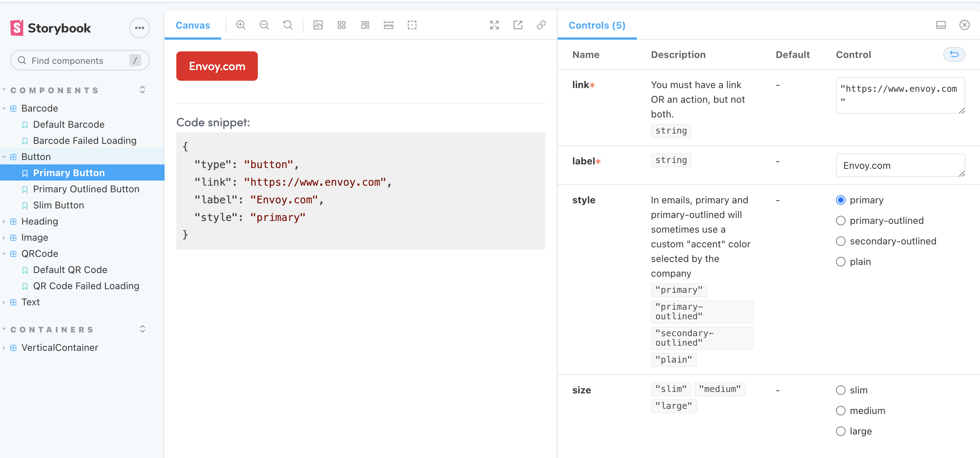
Task: Click the Slim Button story label
Action: (x=59, y=205)
